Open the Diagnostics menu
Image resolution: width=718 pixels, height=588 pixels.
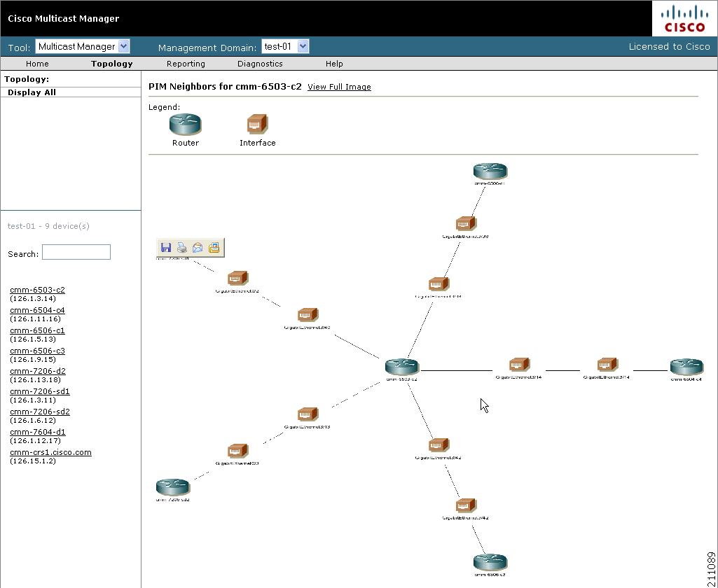click(260, 64)
